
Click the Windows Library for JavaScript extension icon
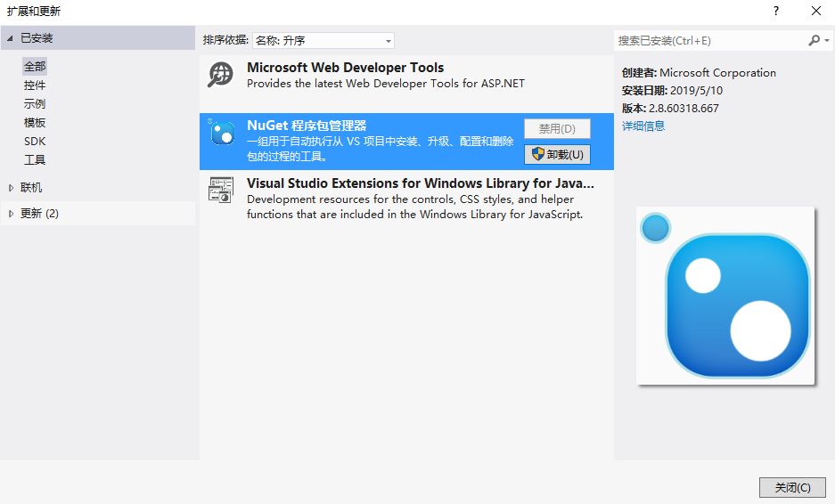(220, 190)
